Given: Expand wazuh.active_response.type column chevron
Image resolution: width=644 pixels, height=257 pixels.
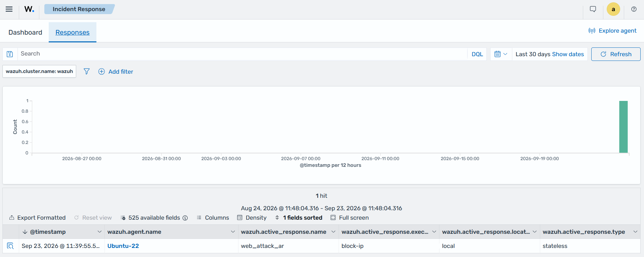Looking at the screenshot, I should 635,232.
